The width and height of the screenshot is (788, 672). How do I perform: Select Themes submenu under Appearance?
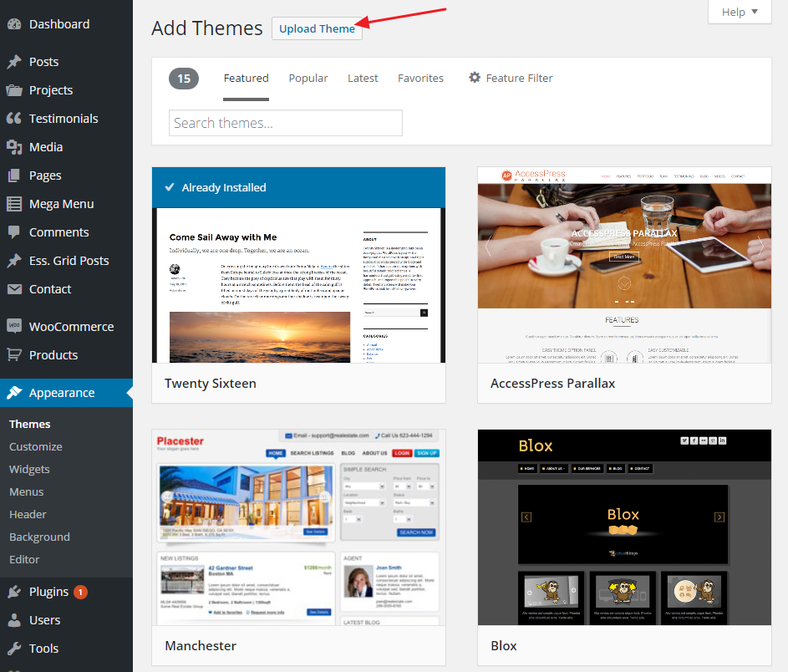(x=29, y=425)
